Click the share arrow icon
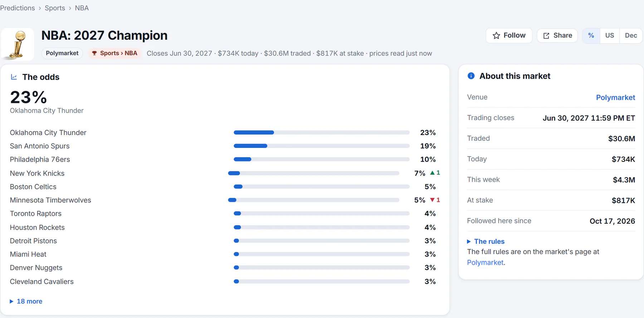Image resolution: width=644 pixels, height=318 pixels. [x=546, y=36]
